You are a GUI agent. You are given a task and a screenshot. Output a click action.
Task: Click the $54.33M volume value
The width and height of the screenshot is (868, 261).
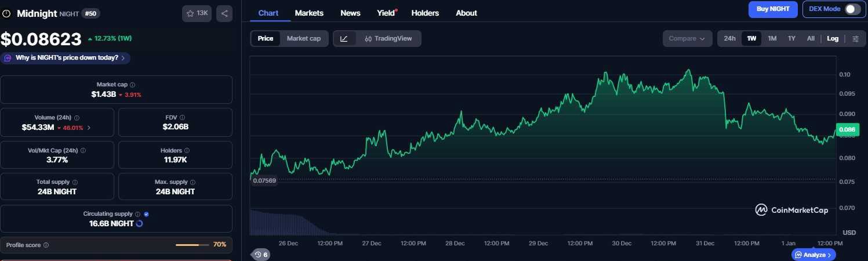click(38, 127)
